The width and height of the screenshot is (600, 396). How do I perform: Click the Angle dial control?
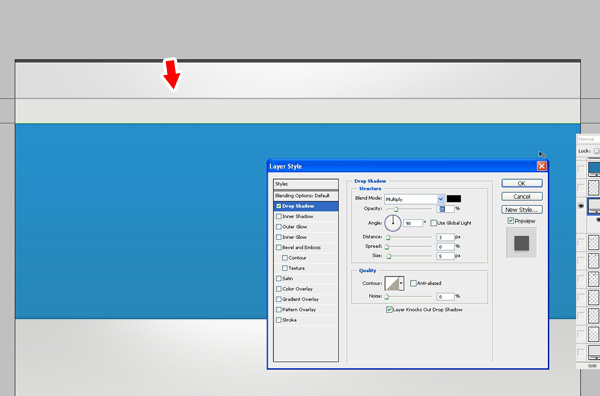pyautogui.click(x=393, y=223)
